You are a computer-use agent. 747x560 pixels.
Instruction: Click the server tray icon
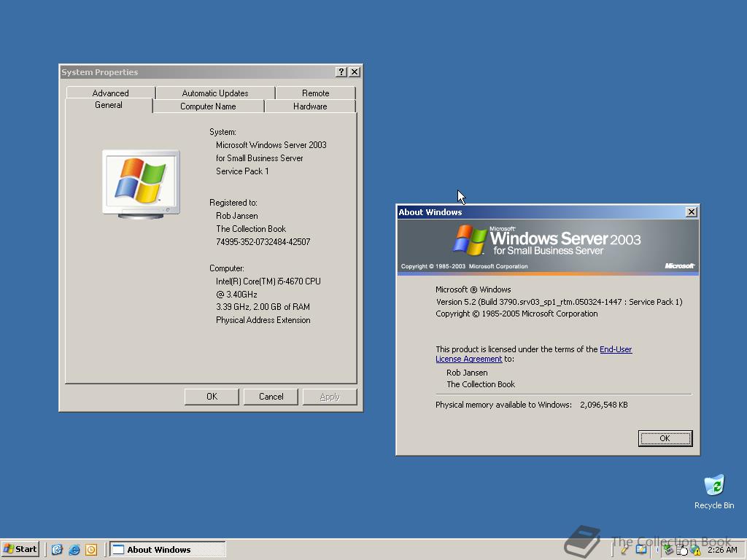tap(682, 550)
